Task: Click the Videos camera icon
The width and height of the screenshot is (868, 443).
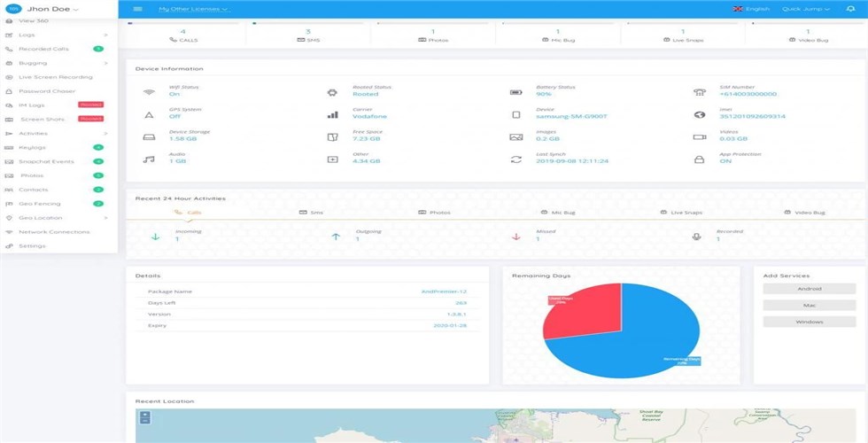Action: click(700, 136)
